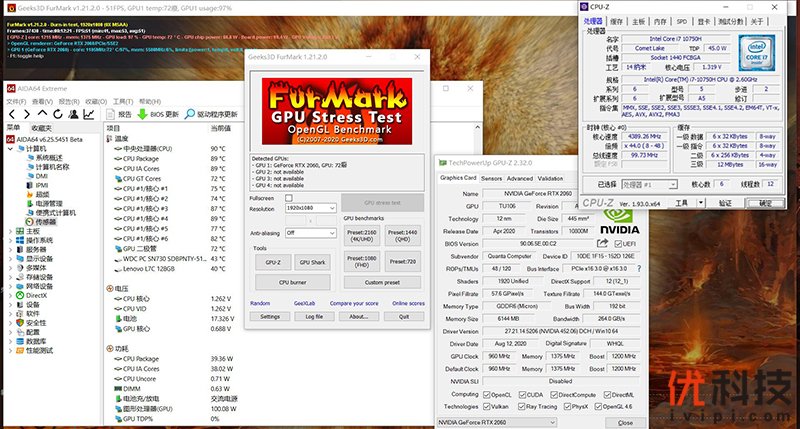800x429 pixels.
Task: Click the BIOS 更新 toolbar icon
Action: (142, 114)
